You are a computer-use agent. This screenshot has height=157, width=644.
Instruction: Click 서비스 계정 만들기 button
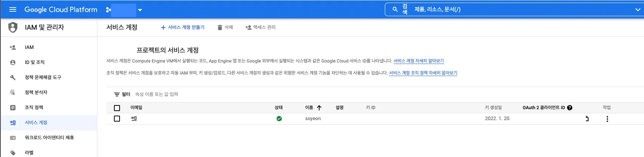tap(183, 27)
